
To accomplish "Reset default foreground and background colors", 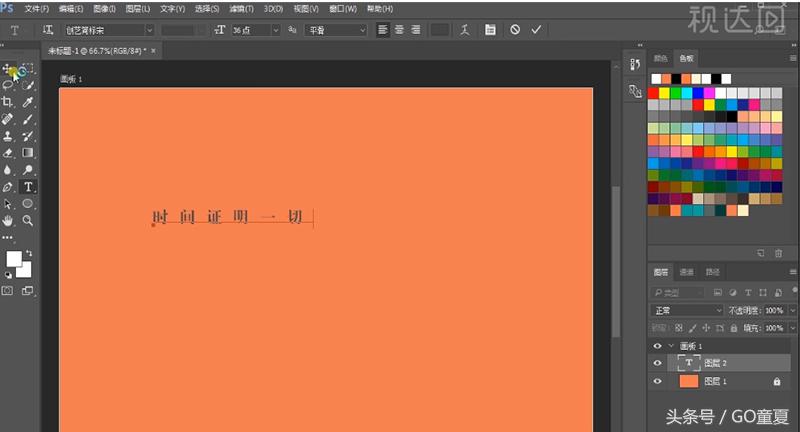I will (x=8, y=275).
